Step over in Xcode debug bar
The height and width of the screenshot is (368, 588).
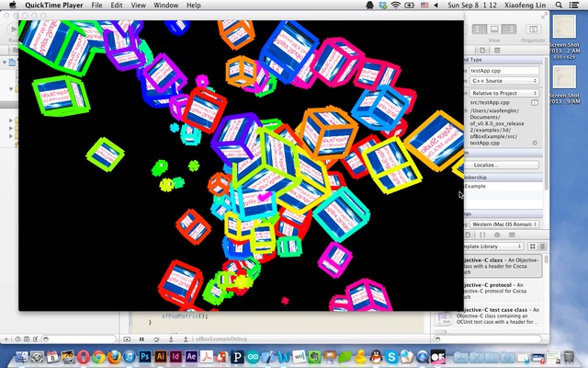coord(156,339)
